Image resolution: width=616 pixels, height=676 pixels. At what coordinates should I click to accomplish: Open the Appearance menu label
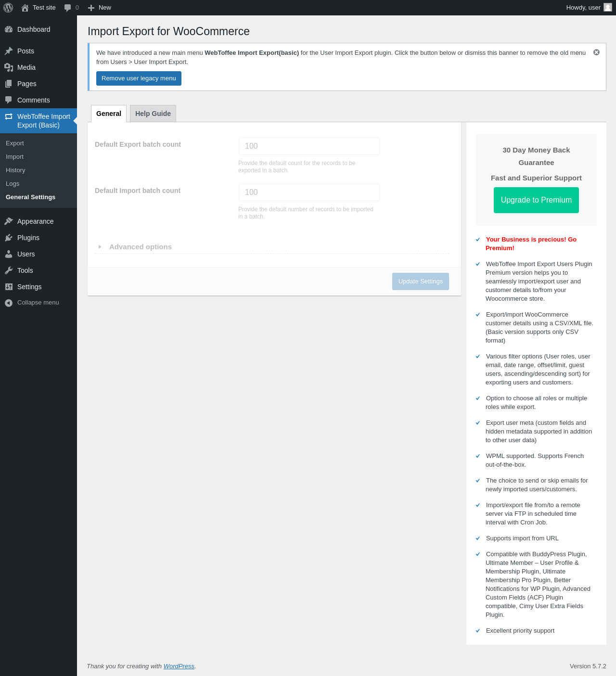pos(36,221)
